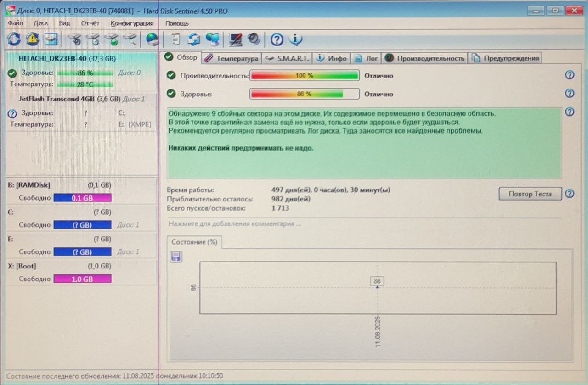
Task: Click the stethoscope short self-test toolbar icon
Action: point(75,39)
